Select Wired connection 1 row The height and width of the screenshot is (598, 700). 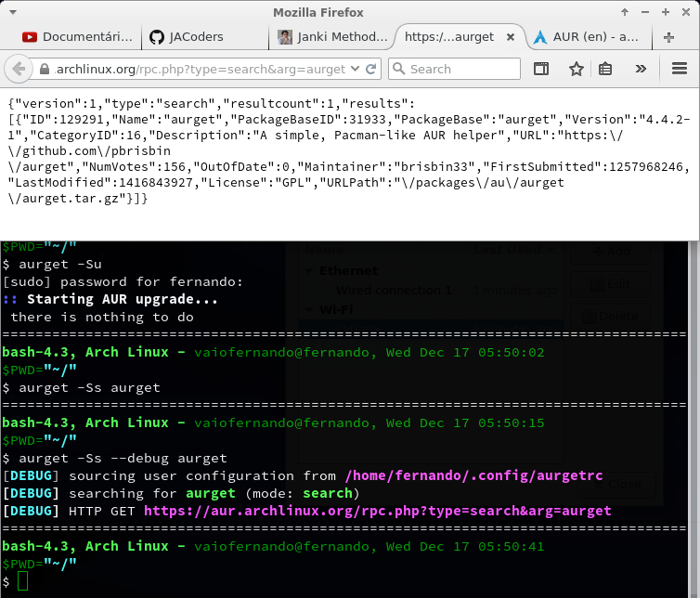431,291
